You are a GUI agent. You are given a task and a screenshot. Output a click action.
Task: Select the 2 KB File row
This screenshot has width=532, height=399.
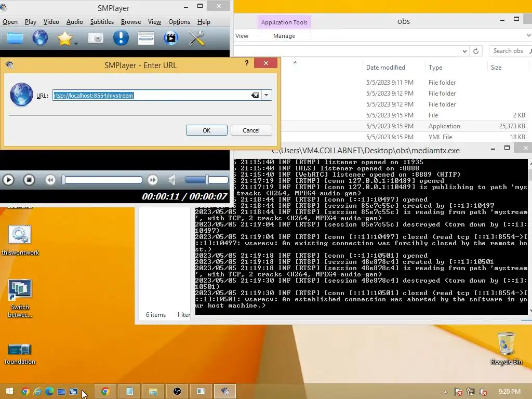(404, 115)
